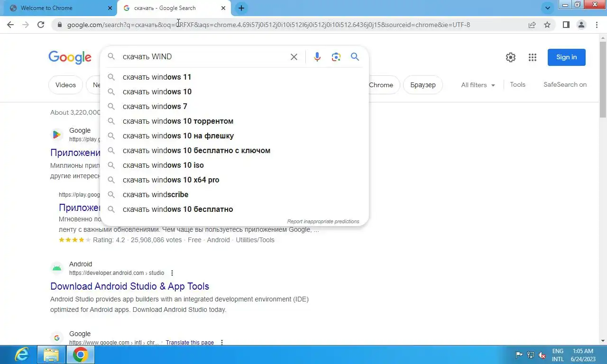Open the Tools menu
The height and width of the screenshot is (364, 607).
point(517,84)
